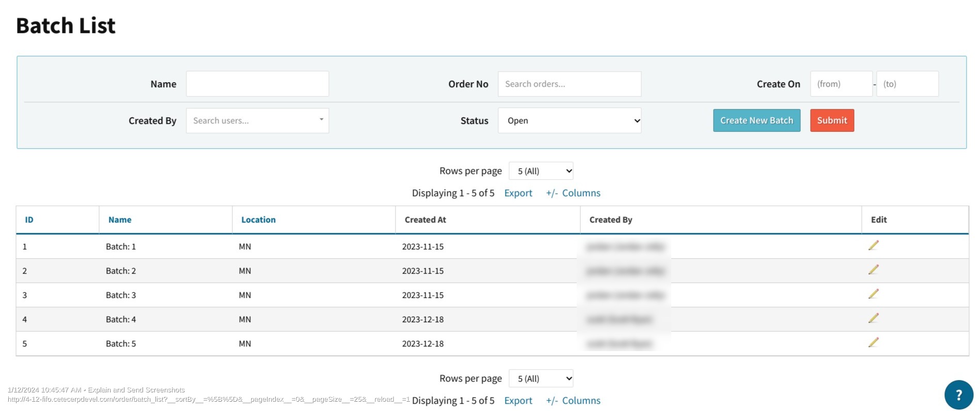Viewport: 980px width, 411px height.
Task: Expand the Status dropdown showing Open
Action: click(x=569, y=120)
